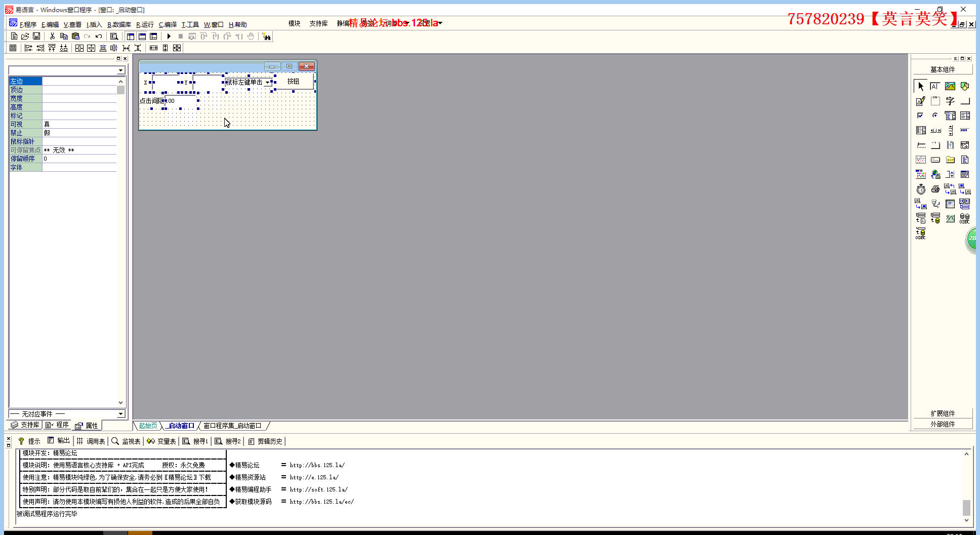
Task: Click the Run play triangle icon
Action: click(x=169, y=36)
